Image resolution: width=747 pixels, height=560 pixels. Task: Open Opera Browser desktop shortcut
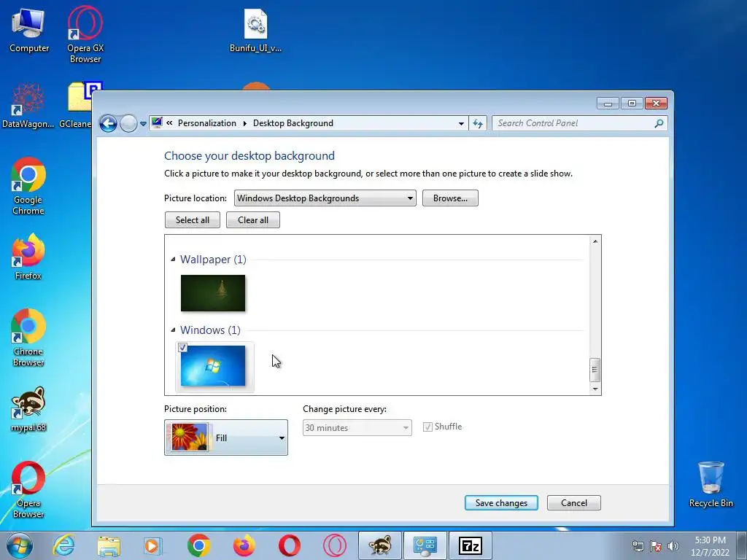pyautogui.click(x=28, y=489)
